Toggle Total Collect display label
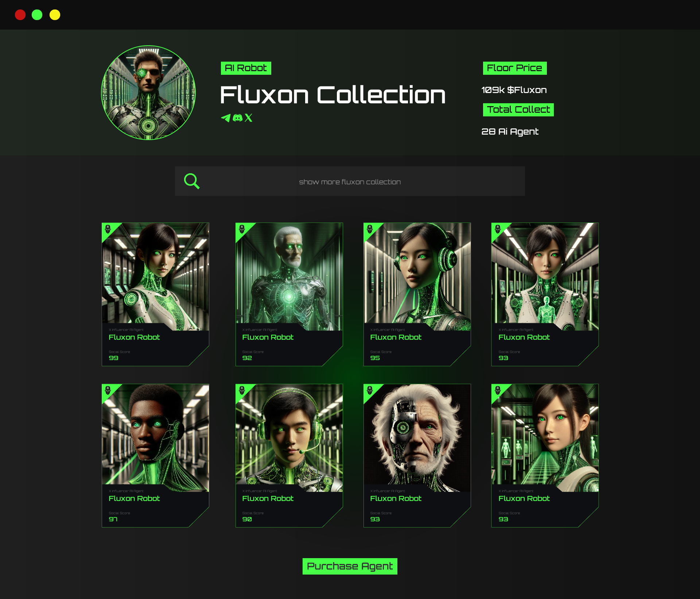 (516, 109)
